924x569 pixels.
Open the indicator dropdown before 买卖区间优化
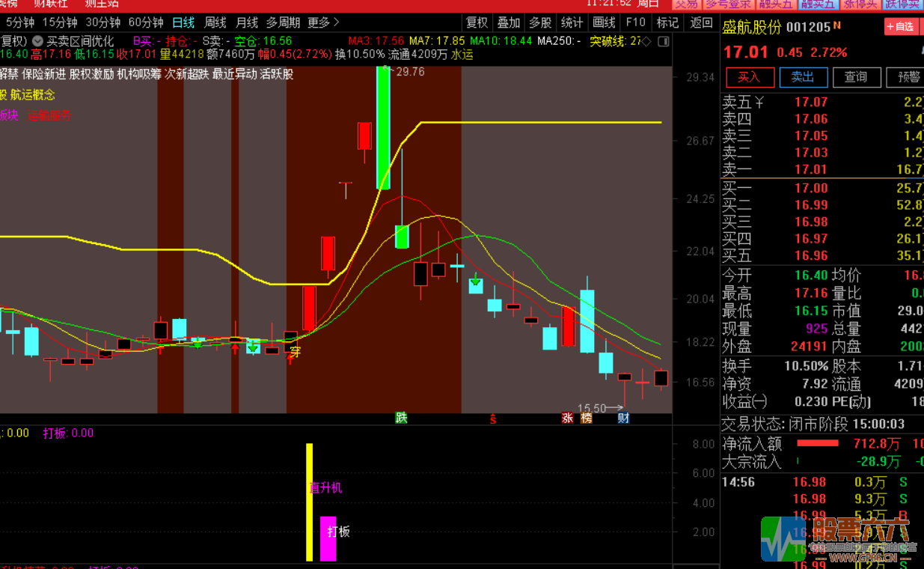pyautogui.click(x=37, y=41)
